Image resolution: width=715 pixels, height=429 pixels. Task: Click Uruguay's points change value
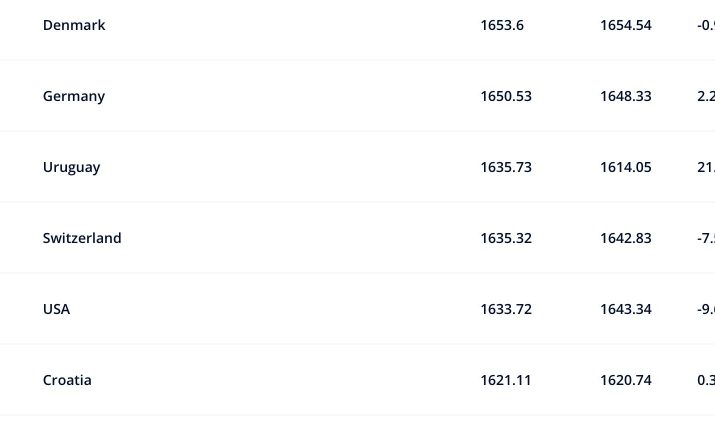point(705,167)
